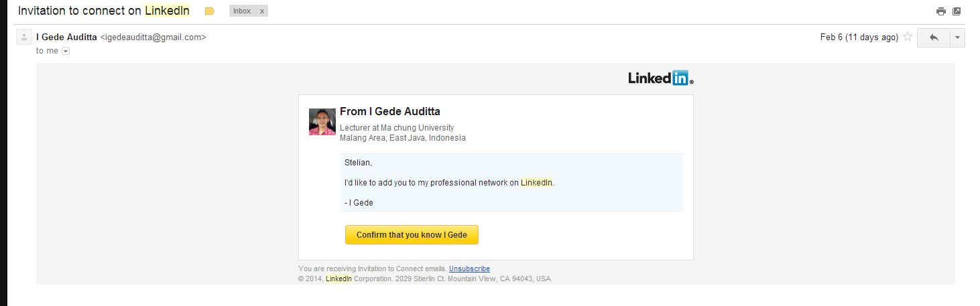Star the message from I Gede Auditta
The image size is (980, 306).
click(x=908, y=37)
